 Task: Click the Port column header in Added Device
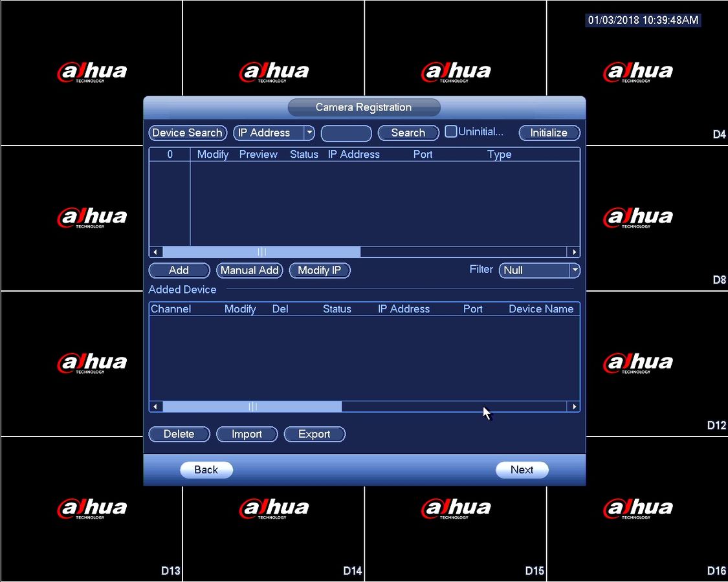point(472,309)
